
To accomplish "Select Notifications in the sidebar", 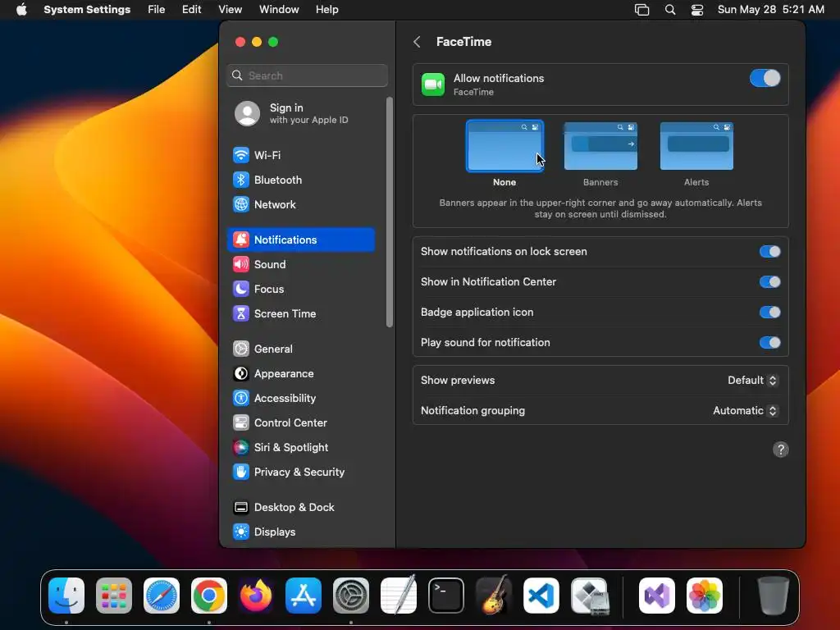I will click(300, 240).
